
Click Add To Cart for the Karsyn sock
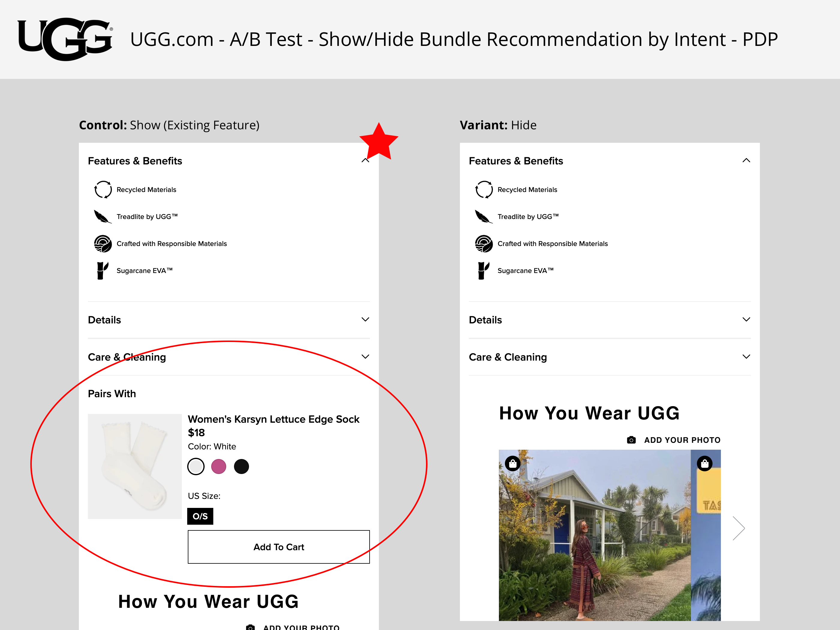278,547
